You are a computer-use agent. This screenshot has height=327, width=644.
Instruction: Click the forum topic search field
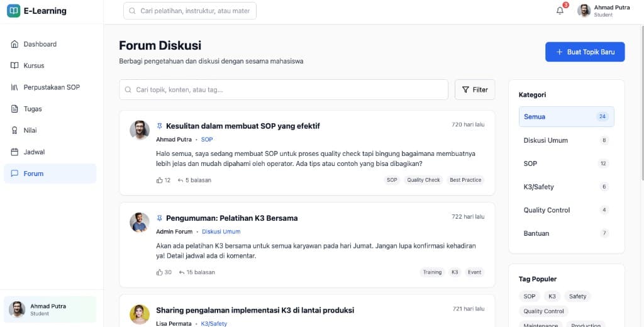(283, 90)
